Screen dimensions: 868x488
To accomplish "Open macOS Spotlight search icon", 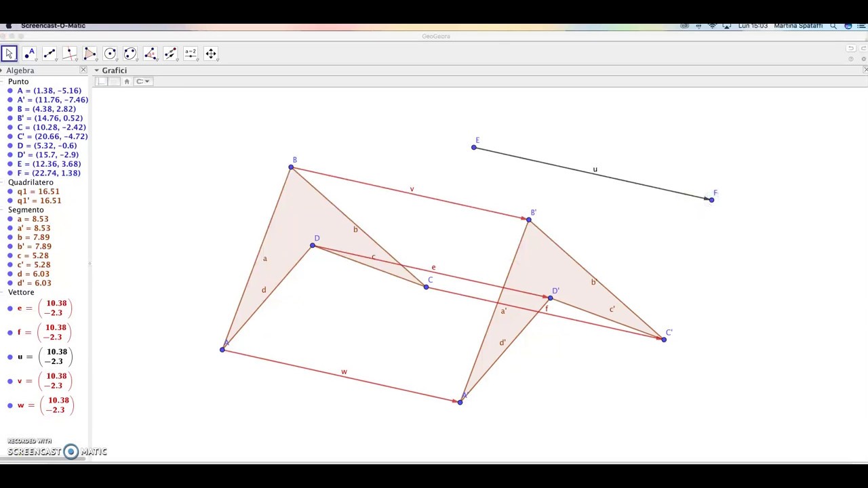I will [x=833, y=26].
